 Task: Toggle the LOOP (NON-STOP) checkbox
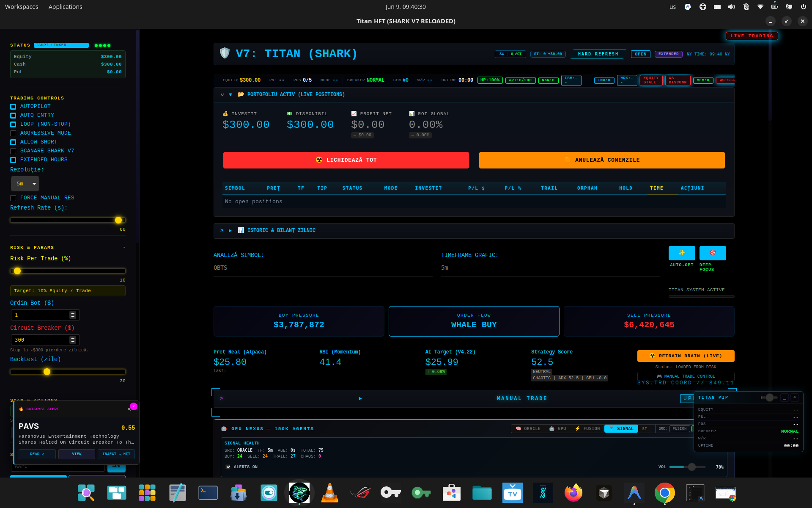click(13, 124)
